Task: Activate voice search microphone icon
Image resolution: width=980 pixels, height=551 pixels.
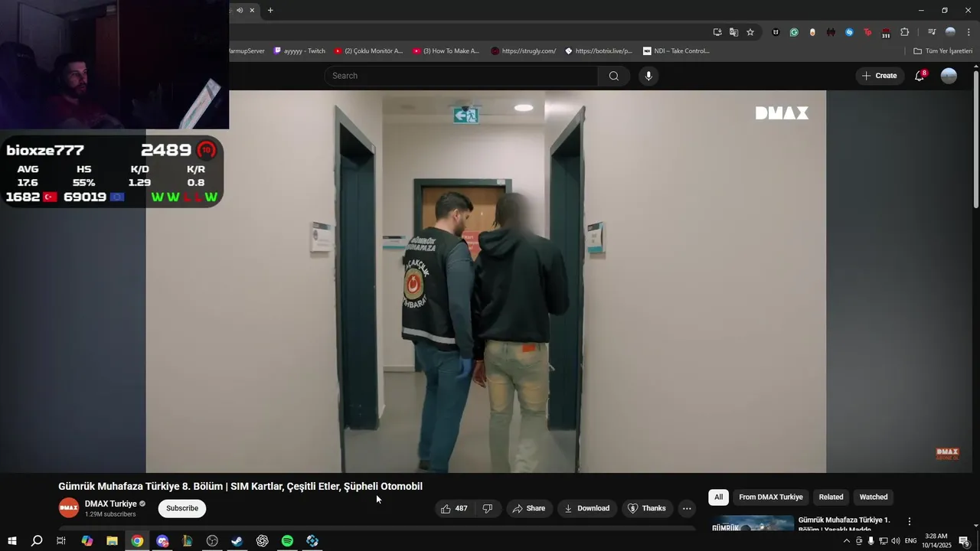Action: [648, 76]
